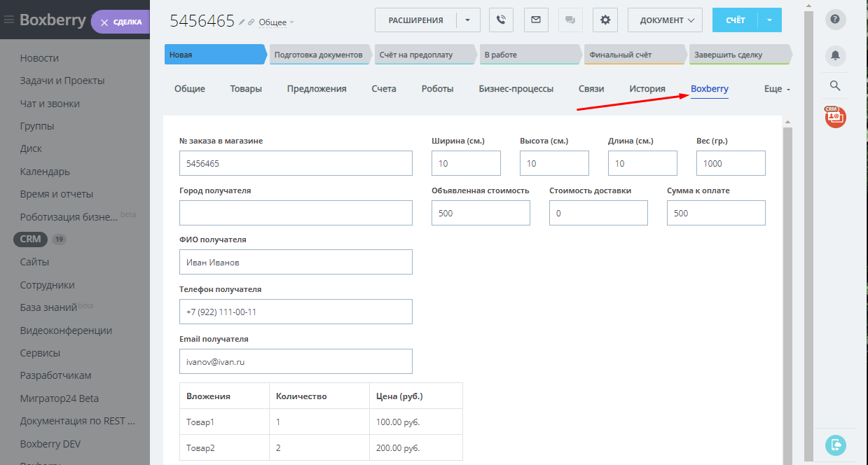Close the СДЕЛКА slider tab

click(x=104, y=22)
